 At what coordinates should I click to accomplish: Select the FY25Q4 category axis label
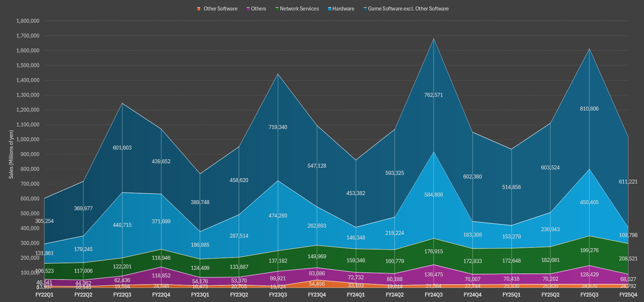[x=628, y=295]
